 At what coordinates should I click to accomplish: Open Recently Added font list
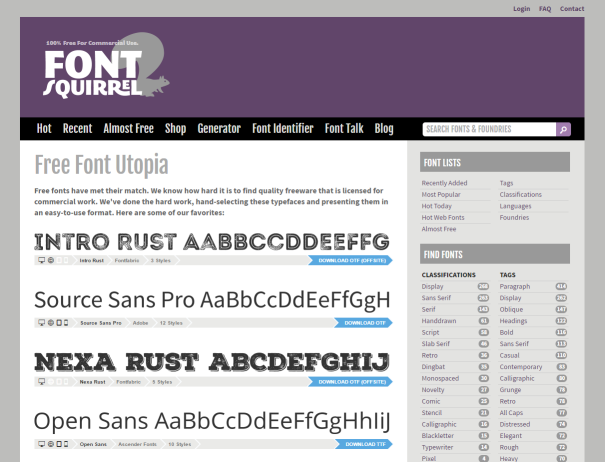tap(444, 183)
